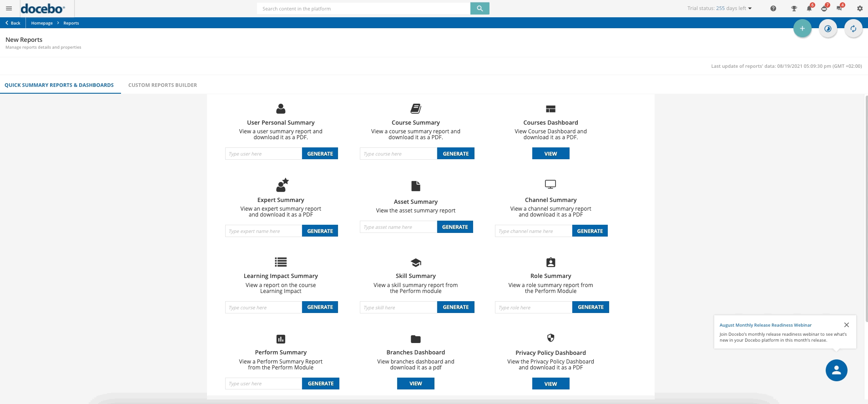Generate the Expert Summary report
The width and height of the screenshot is (868, 404).
pyautogui.click(x=320, y=231)
